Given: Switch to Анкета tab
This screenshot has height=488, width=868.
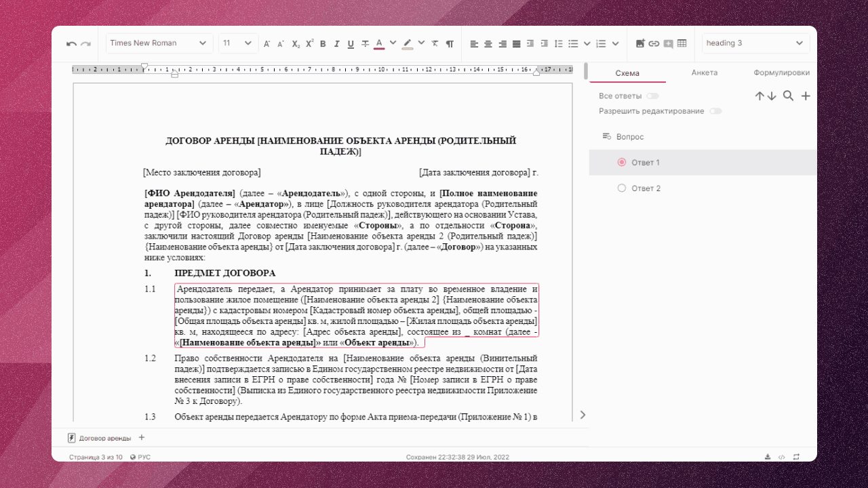Looking at the screenshot, I should point(705,73).
